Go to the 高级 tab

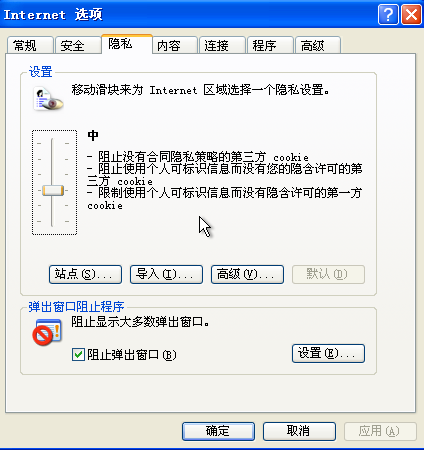pyautogui.click(x=318, y=45)
